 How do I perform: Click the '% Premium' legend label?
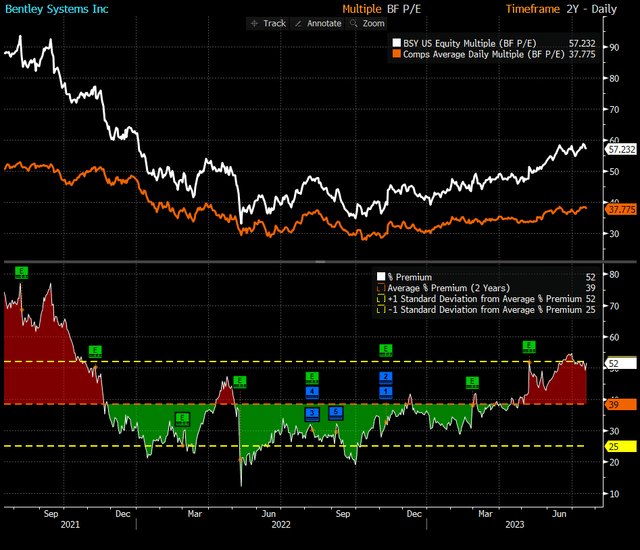click(409, 277)
